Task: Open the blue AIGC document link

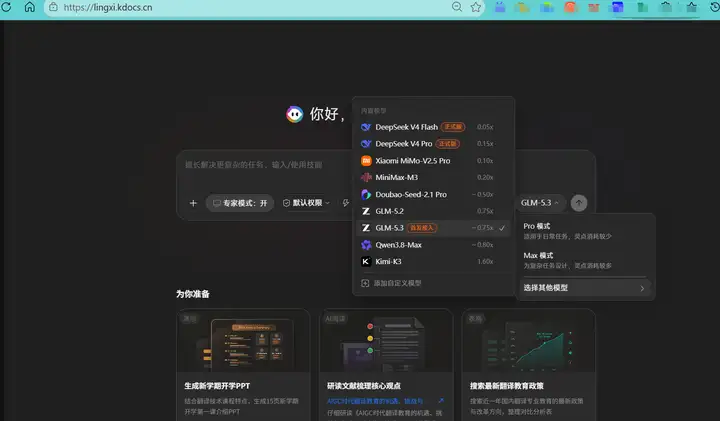Action: point(375,401)
